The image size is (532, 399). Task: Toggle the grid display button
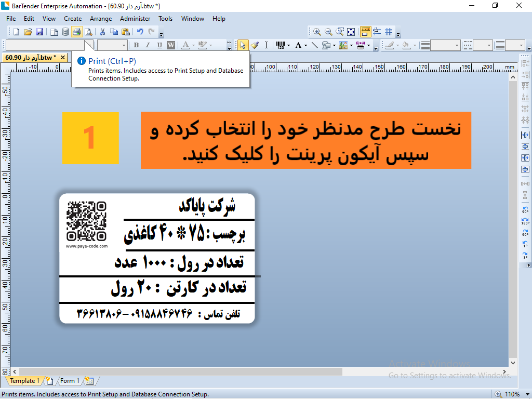pyautogui.click(x=389, y=32)
